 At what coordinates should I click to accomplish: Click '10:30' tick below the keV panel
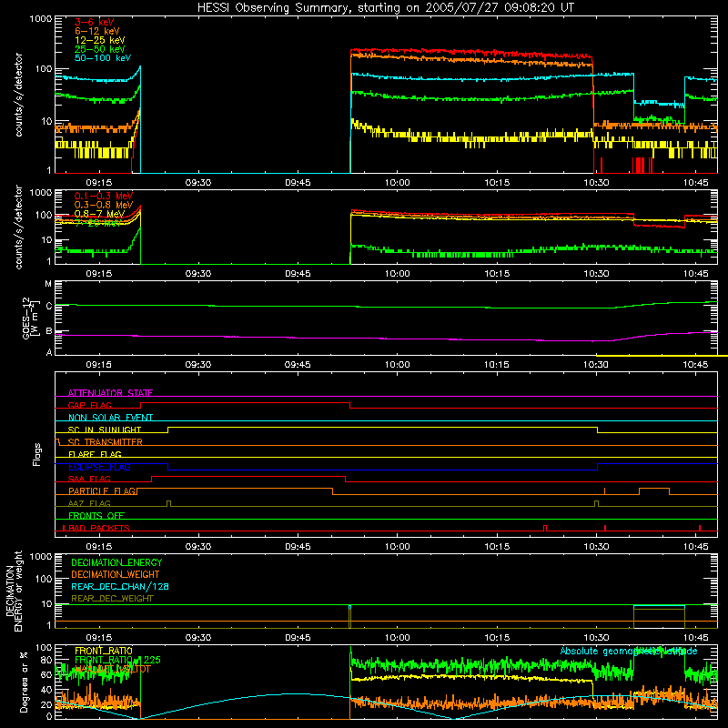(x=596, y=183)
